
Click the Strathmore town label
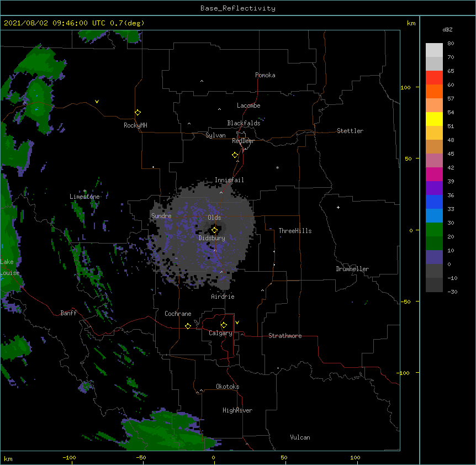click(285, 336)
